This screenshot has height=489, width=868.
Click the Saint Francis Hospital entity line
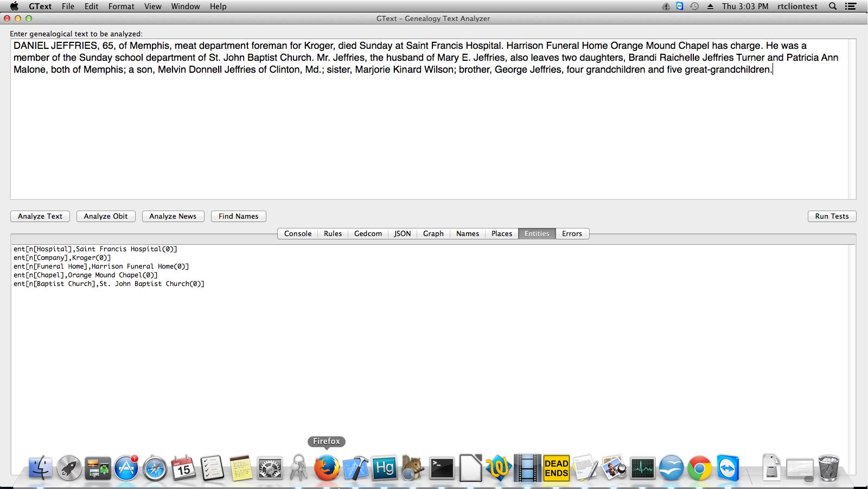coord(95,249)
